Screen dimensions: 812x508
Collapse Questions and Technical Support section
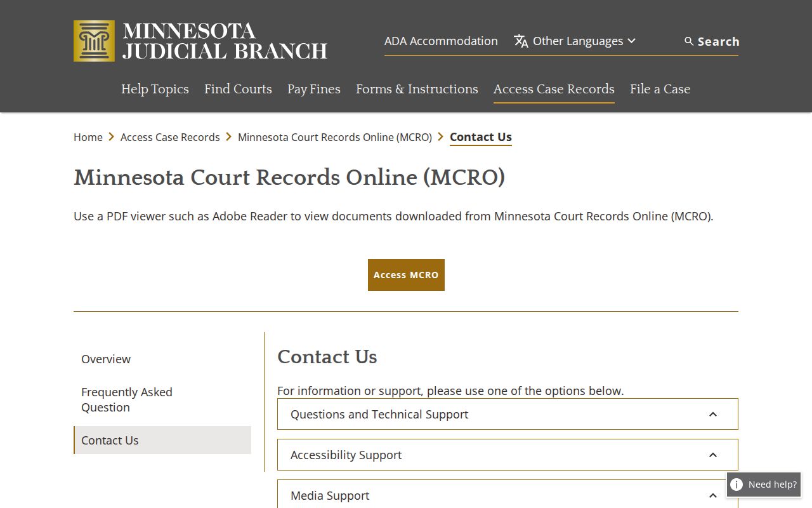507,414
